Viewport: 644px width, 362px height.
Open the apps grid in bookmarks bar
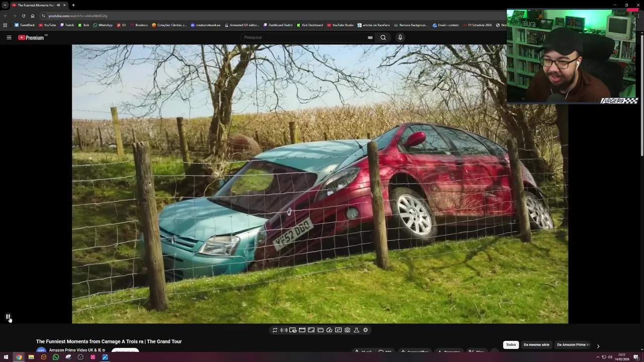[5, 25]
